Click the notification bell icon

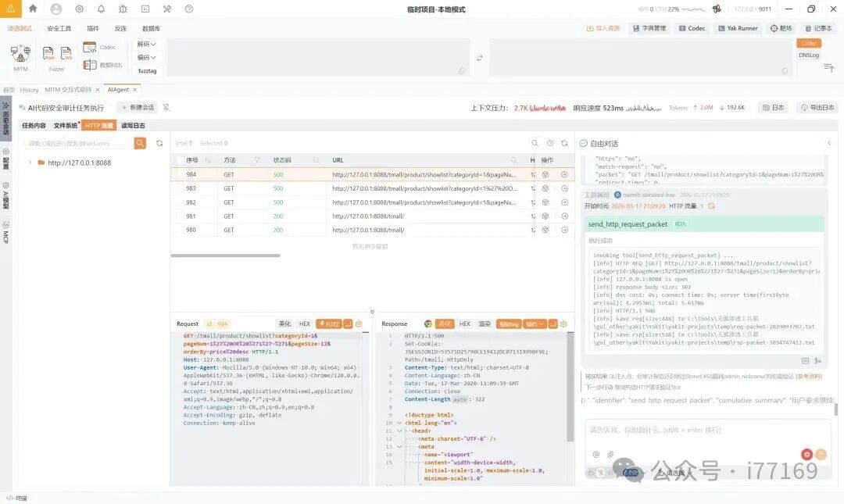click(101, 9)
